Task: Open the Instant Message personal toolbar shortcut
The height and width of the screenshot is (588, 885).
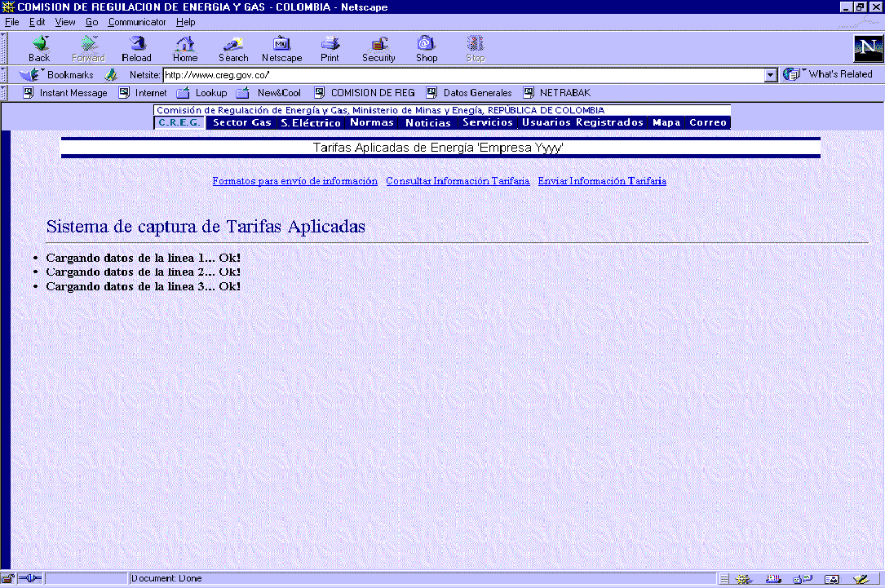Action: pos(65,93)
